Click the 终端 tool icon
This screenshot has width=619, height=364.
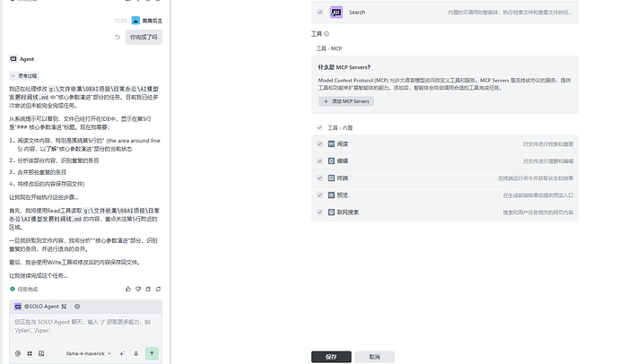coord(331,178)
